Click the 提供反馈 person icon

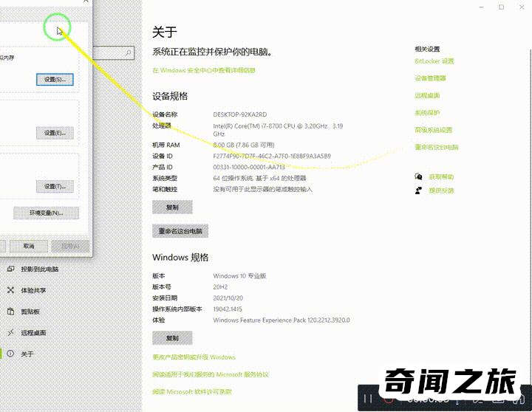pos(418,190)
